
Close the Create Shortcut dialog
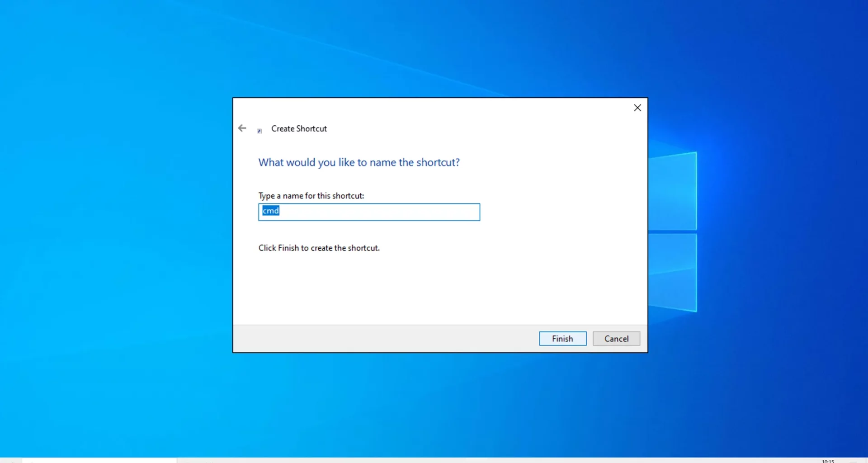pyautogui.click(x=637, y=108)
